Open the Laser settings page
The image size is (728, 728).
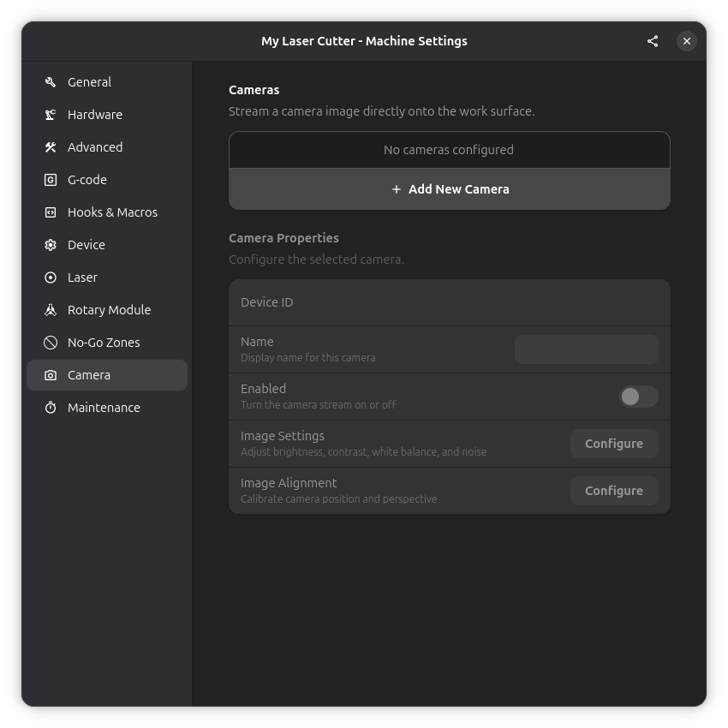(83, 277)
